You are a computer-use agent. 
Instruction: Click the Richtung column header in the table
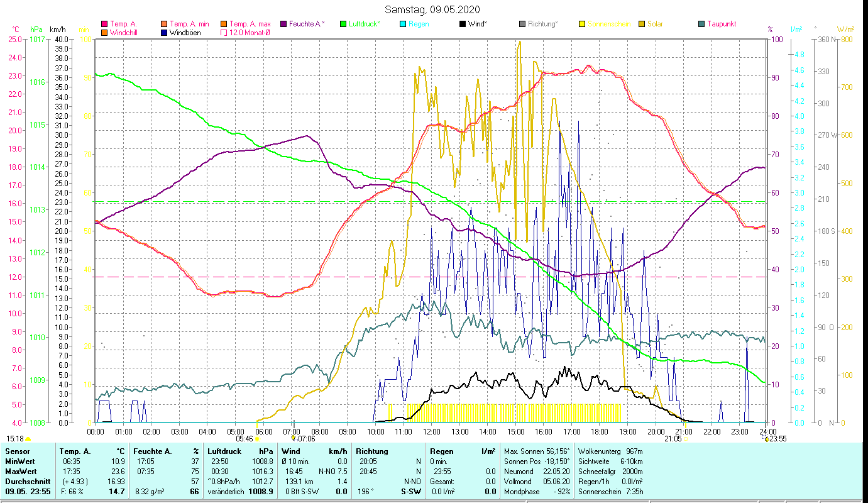(372, 451)
